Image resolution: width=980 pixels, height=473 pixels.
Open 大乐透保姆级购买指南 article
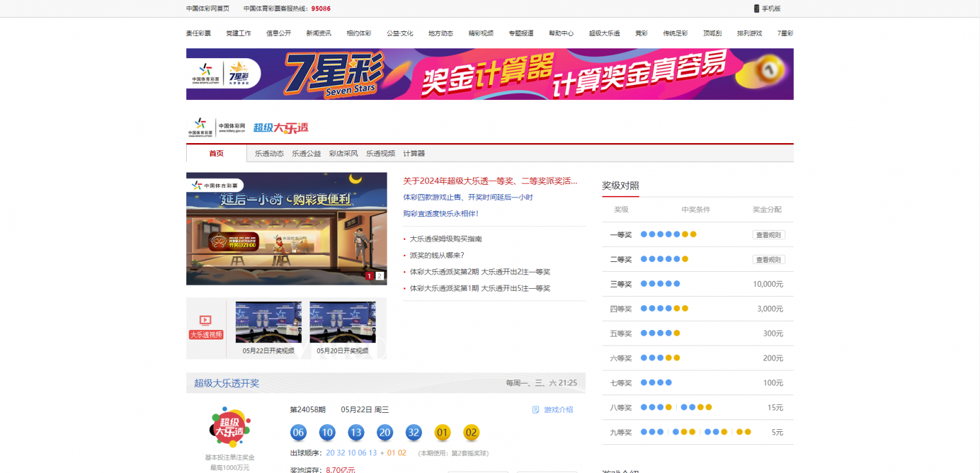click(446, 239)
